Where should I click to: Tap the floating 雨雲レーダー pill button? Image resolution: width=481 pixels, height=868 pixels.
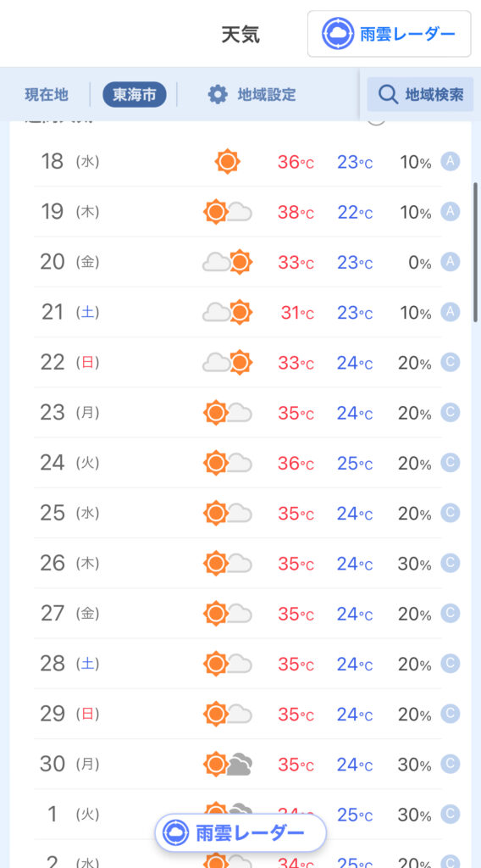(240, 832)
